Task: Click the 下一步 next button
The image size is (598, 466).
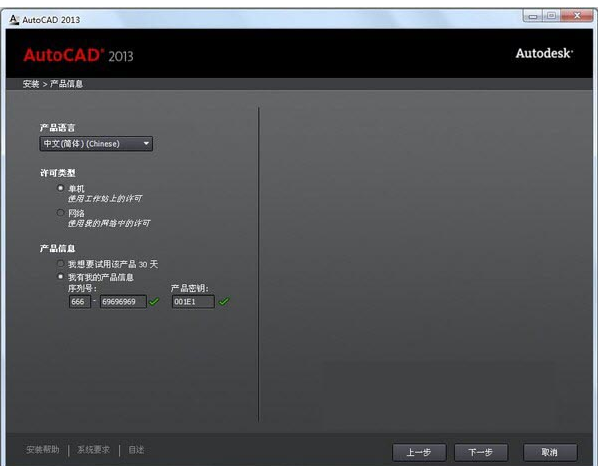Action: coord(481,453)
